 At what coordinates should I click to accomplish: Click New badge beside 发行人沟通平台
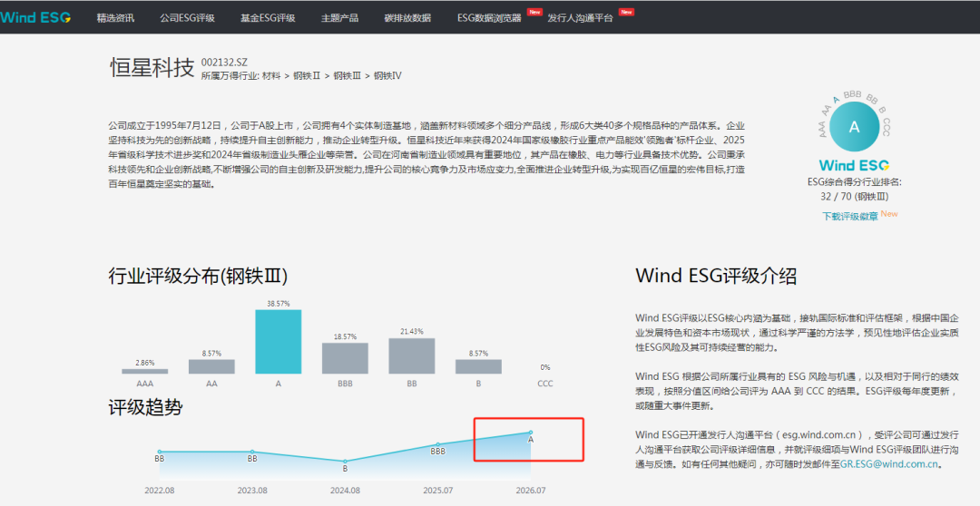coord(626,12)
